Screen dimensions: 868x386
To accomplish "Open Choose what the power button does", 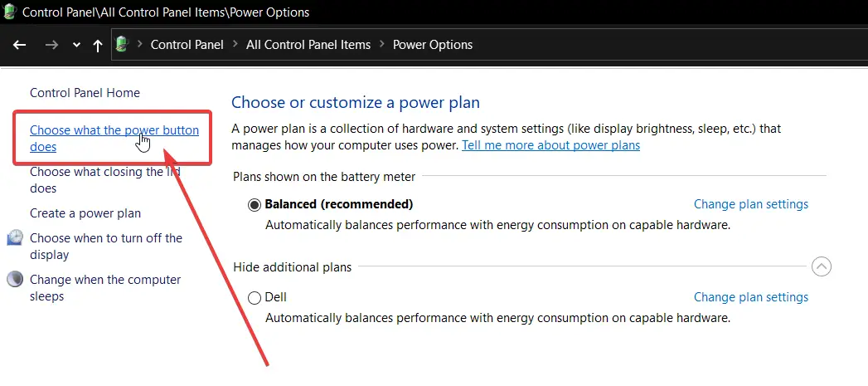I will point(114,138).
